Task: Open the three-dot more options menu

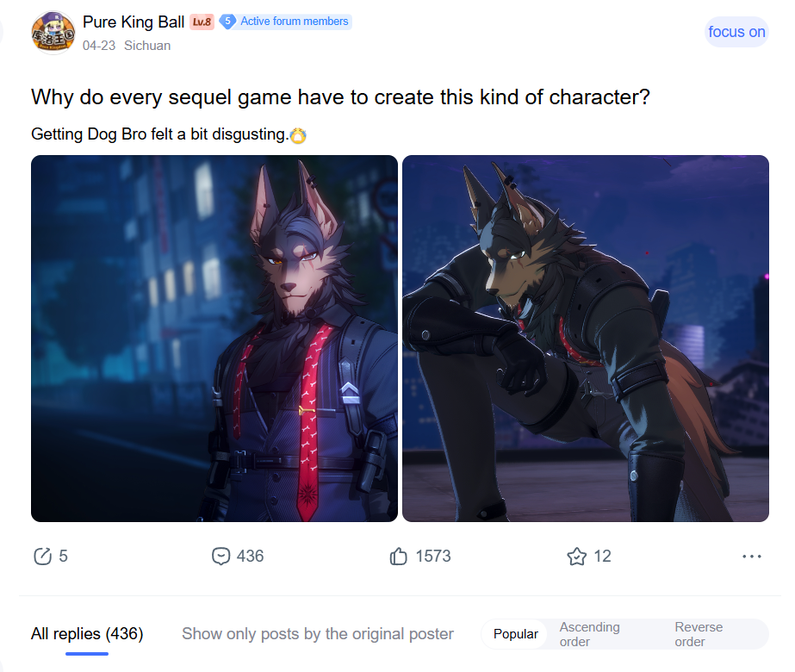Action: [751, 557]
